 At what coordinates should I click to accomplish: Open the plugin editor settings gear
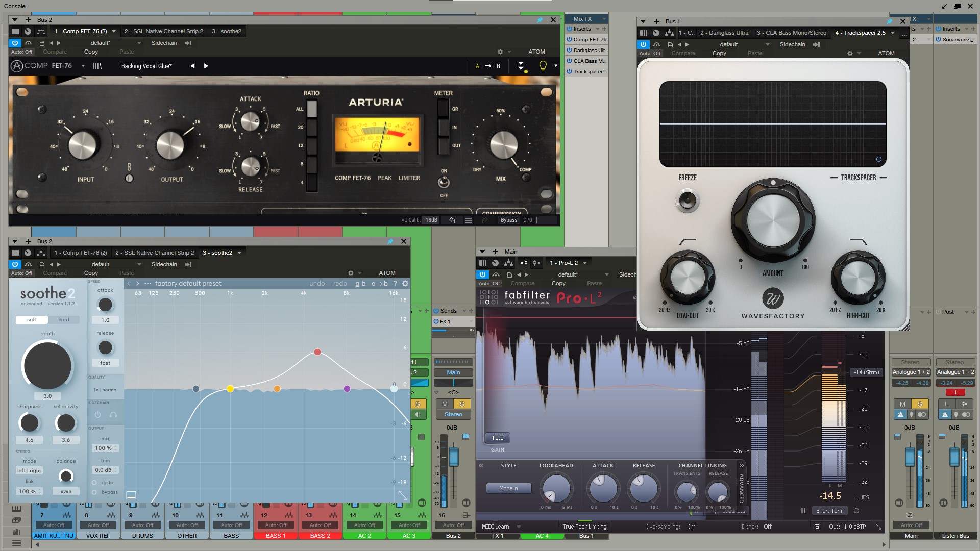[500, 52]
